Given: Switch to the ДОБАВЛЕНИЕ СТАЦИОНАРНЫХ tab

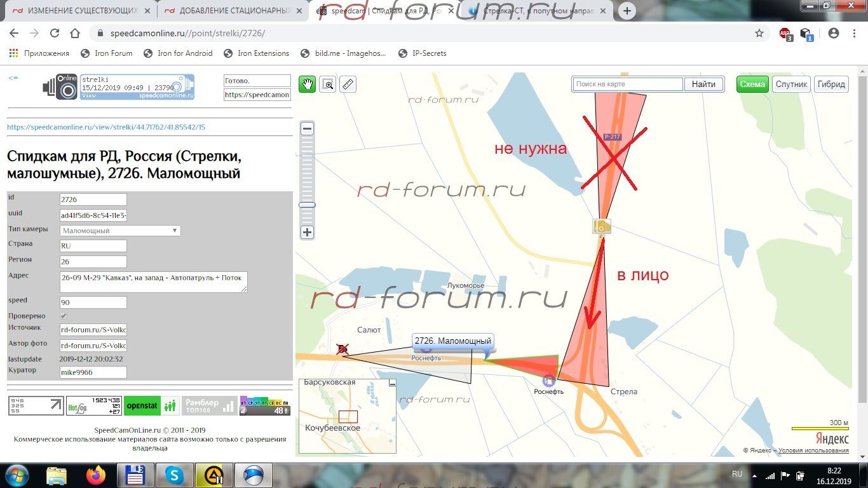Looking at the screenshot, I should tap(229, 11).
